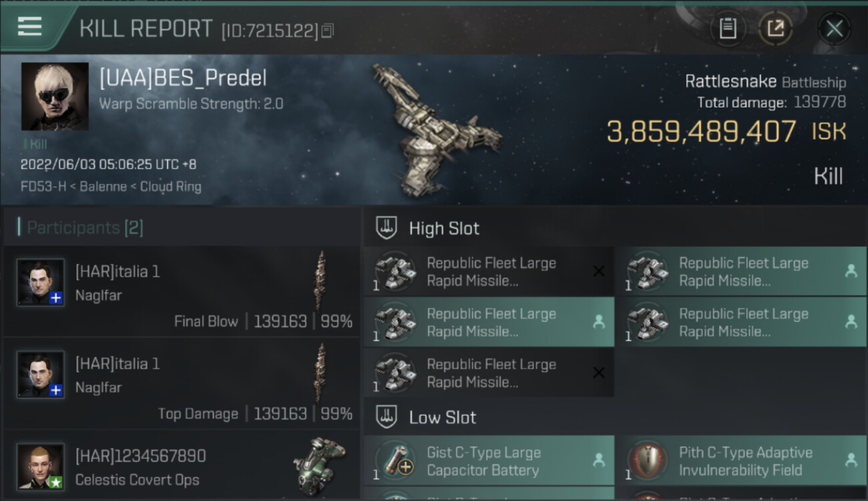Click the [UAA]BES_Predel pilot name
This screenshot has width=868, height=501.
coord(183,78)
